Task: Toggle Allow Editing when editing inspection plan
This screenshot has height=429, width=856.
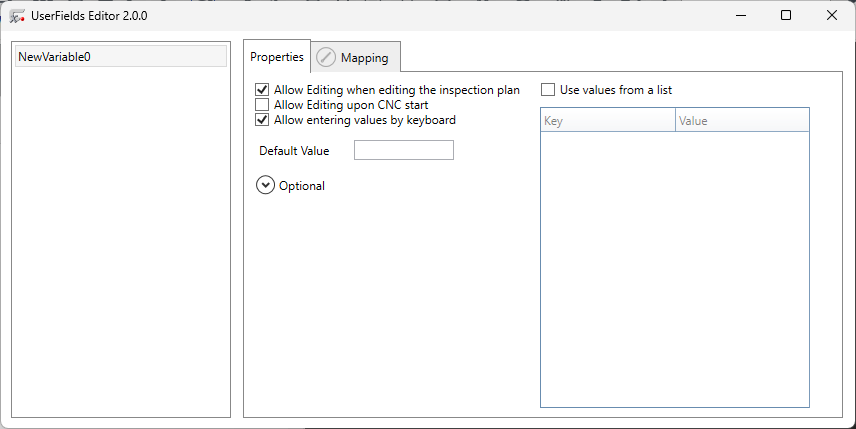Action: 262,90
